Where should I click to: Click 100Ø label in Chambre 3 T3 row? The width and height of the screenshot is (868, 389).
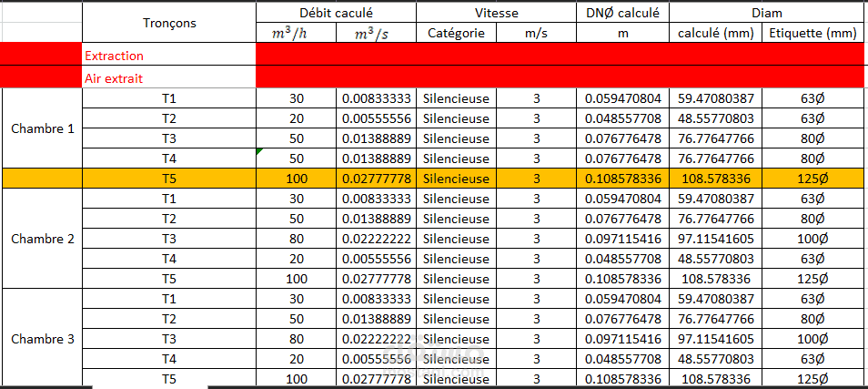click(813, 339)
